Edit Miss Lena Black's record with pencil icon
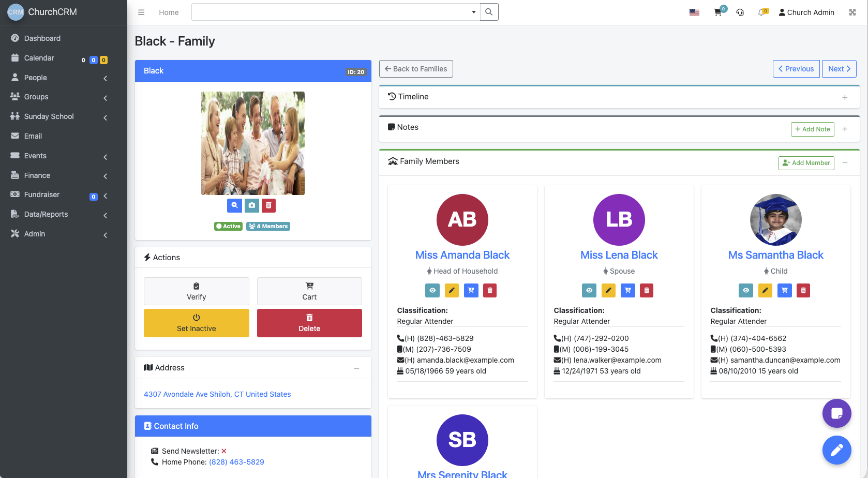The image size is (868, 478). [x=608, y=290]
